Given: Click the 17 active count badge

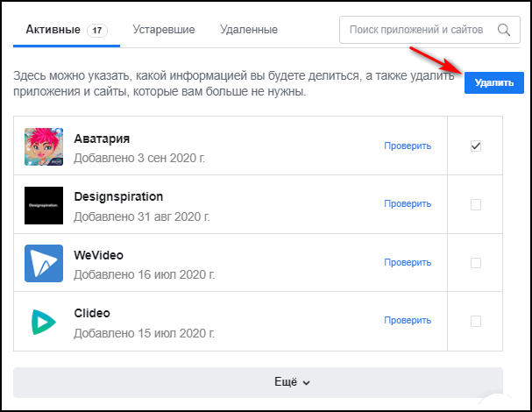Looking at the screenshot, I should coord(97,31).
